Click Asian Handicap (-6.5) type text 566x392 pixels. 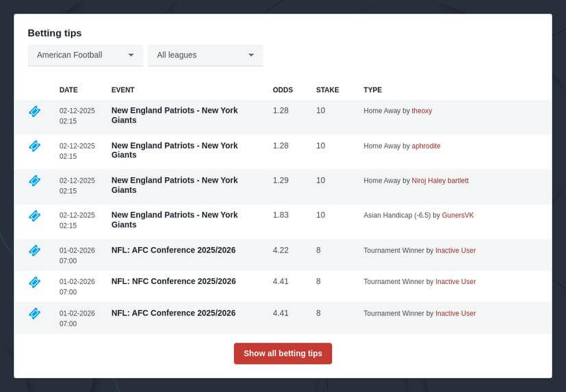397,215
